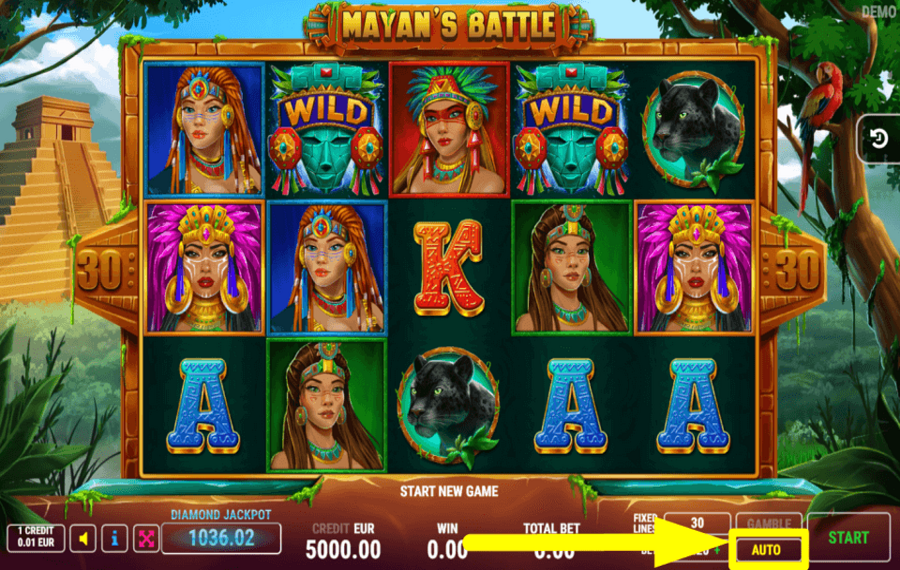Screen dimensions: 900x570
Task: Click the red K symbol
Action: [x=449, y=268]
